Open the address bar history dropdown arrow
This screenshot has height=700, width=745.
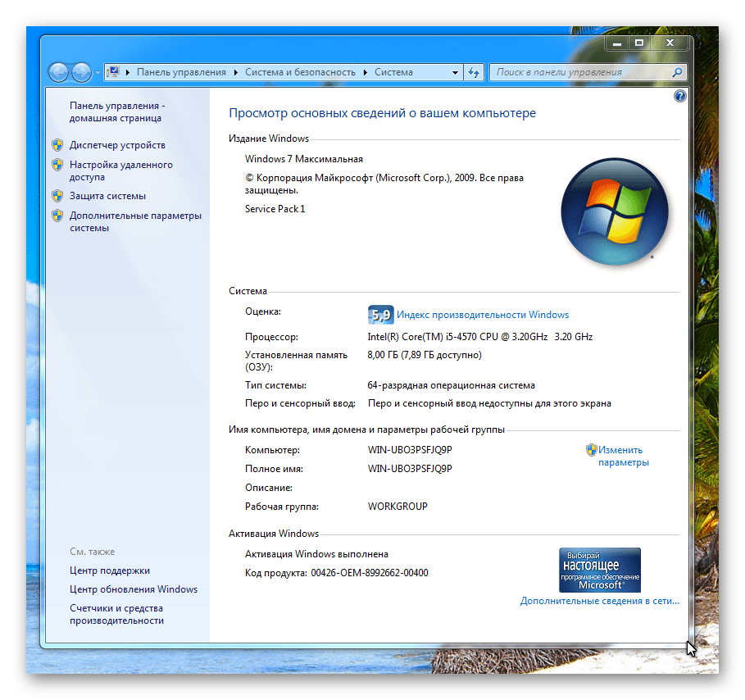tap(456, 72)
